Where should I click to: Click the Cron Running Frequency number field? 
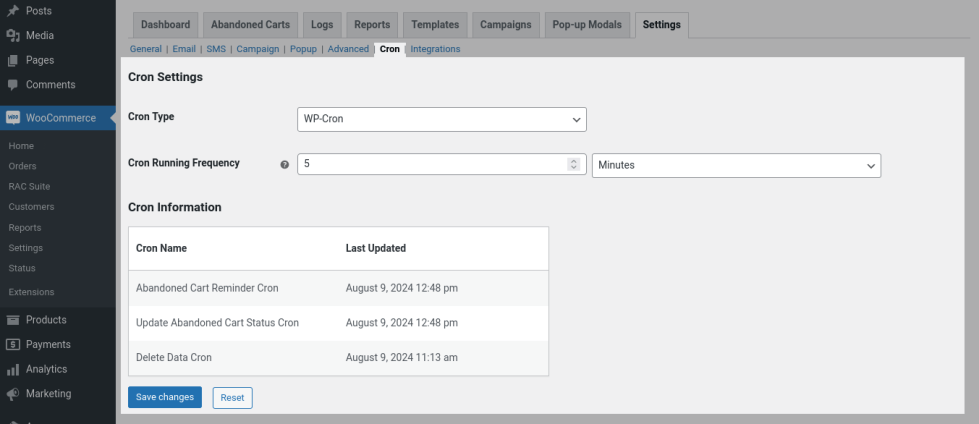(432, 165)
